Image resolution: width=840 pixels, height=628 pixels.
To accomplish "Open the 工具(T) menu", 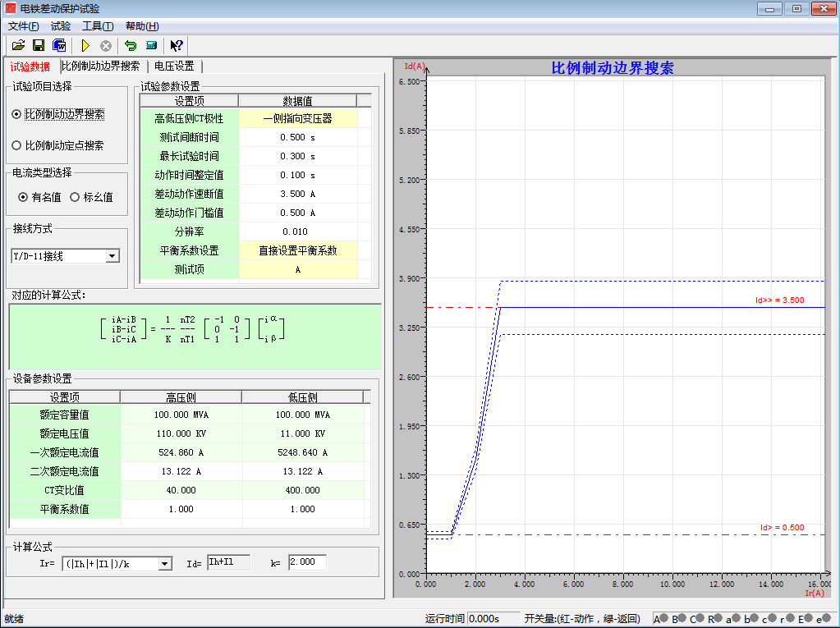I will (98, 26).
